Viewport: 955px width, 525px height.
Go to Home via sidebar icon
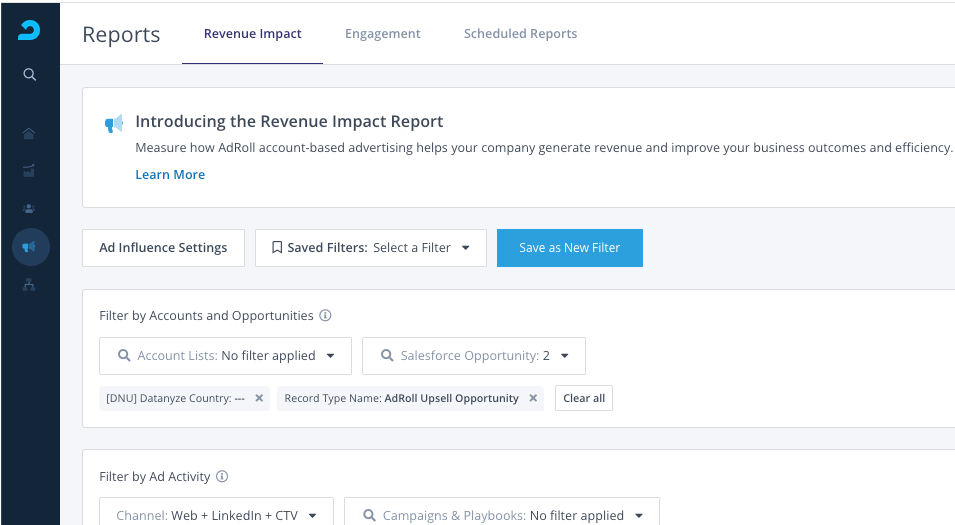29,133
